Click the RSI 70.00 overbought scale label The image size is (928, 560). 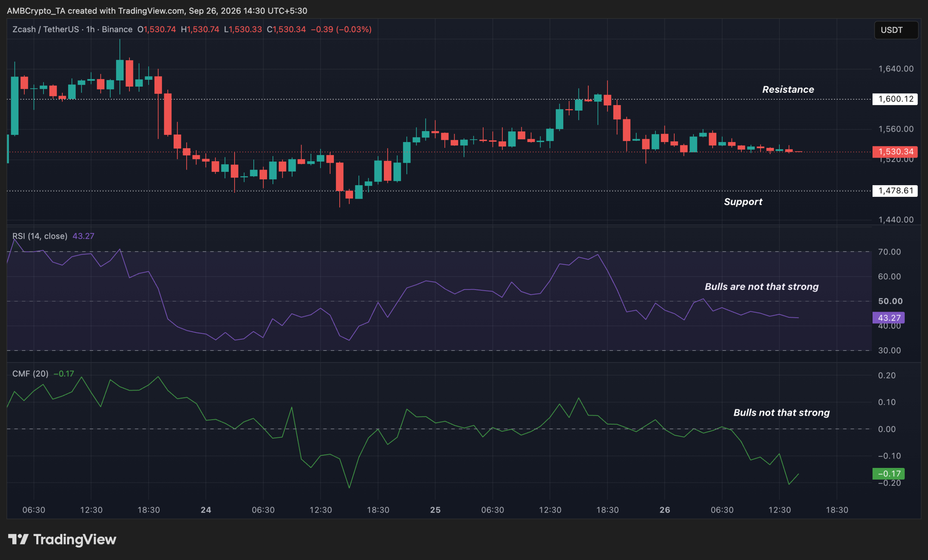(x=890, y=252)
